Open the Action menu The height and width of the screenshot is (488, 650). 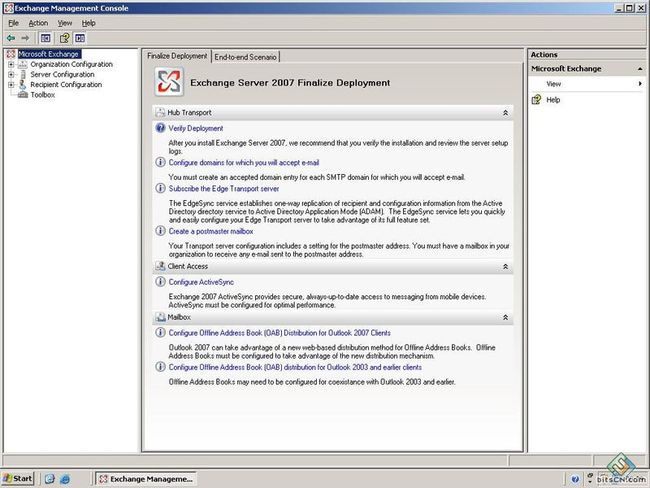38,23
